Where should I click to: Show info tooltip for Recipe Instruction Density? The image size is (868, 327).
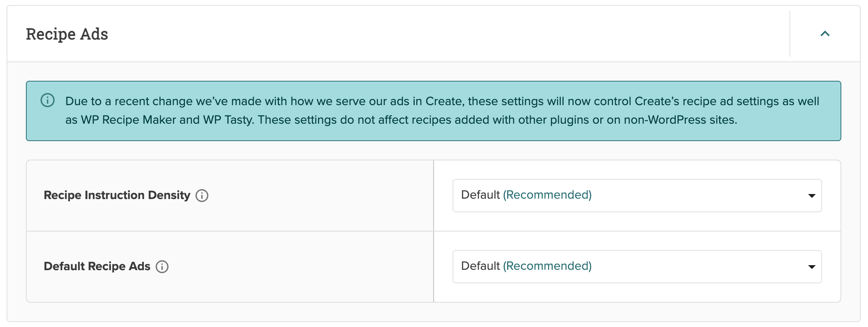tap(202, 196)
